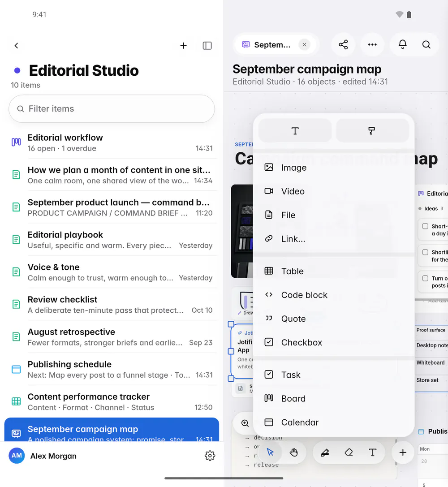Tick the checkbox beside 'Short- a day' task
The height and width of the screenshot is (487, 448).
425,226
